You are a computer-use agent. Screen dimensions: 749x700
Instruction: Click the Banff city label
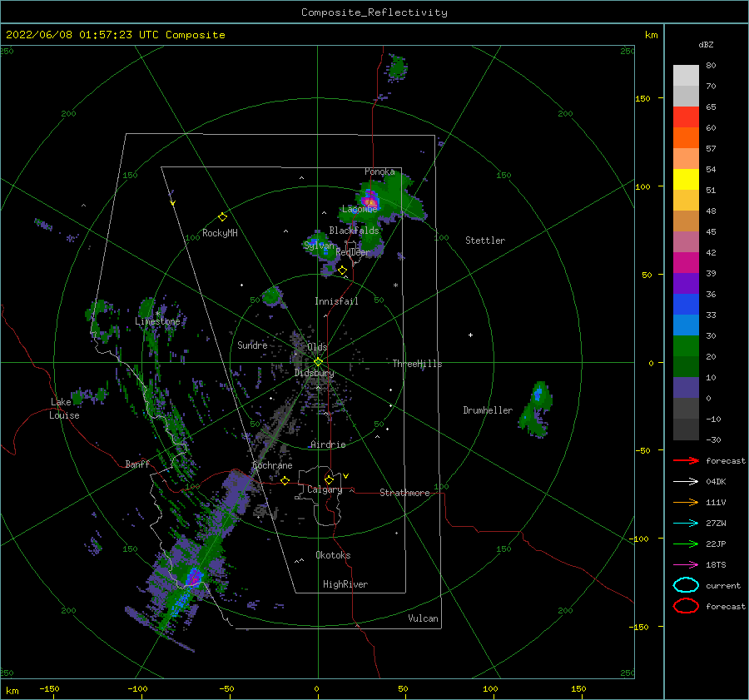point(137,464)
